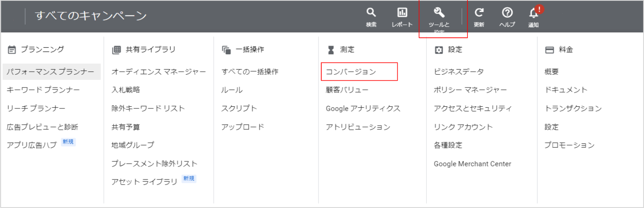Click the refresh (更新) icon

tap(479, 13)
